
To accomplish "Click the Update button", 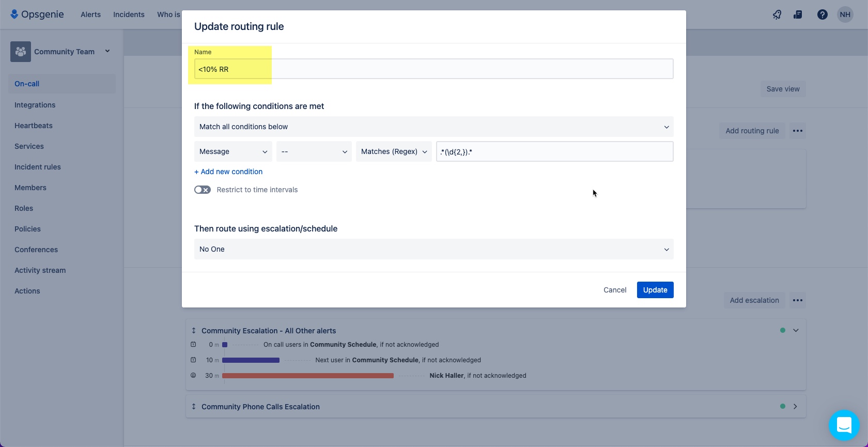I will 655,290.
